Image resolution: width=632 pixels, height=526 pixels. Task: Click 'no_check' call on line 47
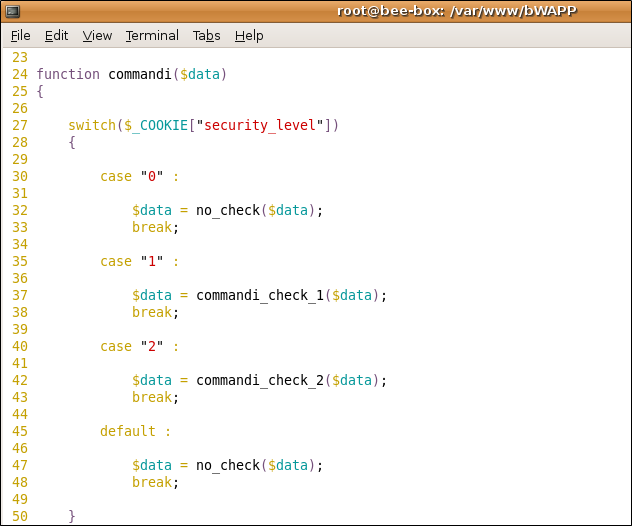pos(228,466)
